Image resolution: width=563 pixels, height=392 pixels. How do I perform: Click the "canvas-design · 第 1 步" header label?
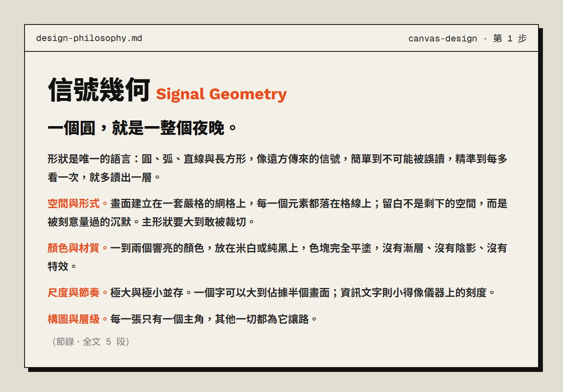point(467,39)
